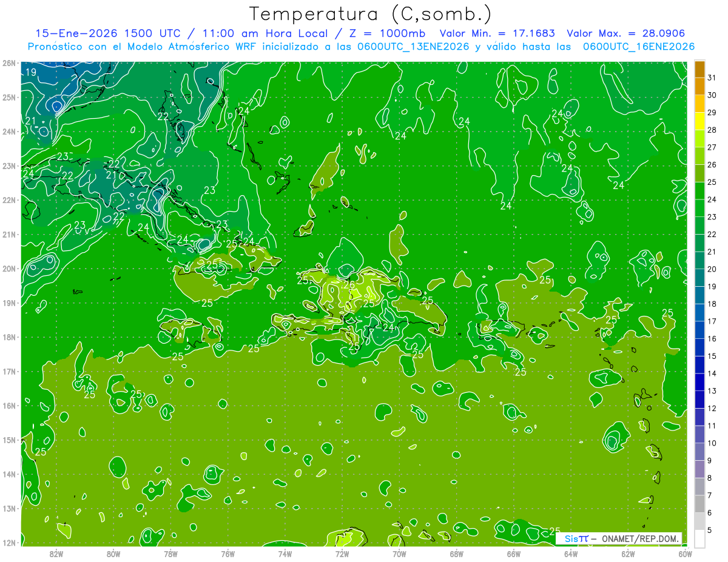The image size is (728, 562).
Task: Click the '26' contour label over Hispaniola
Action: click(349, 284)
